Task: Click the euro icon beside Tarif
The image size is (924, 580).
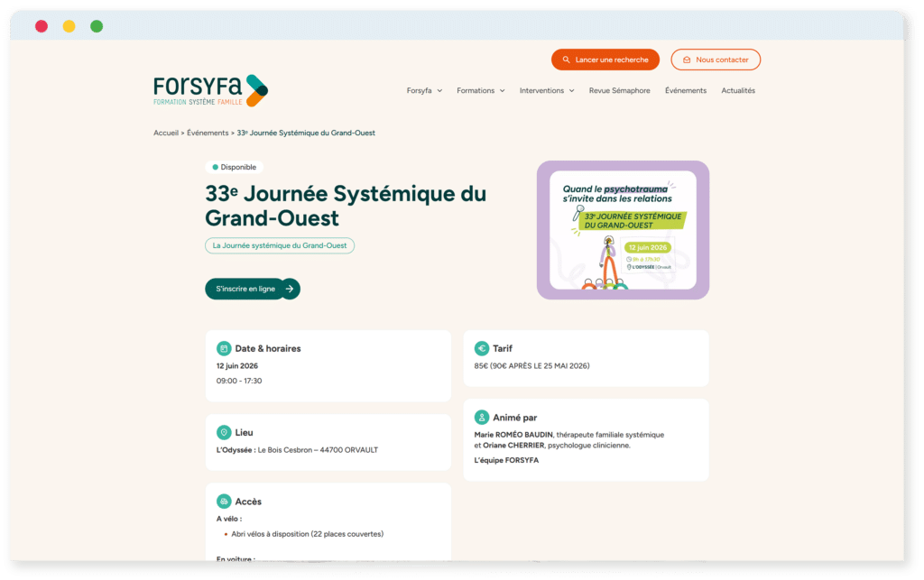Action: pos(482,348)
